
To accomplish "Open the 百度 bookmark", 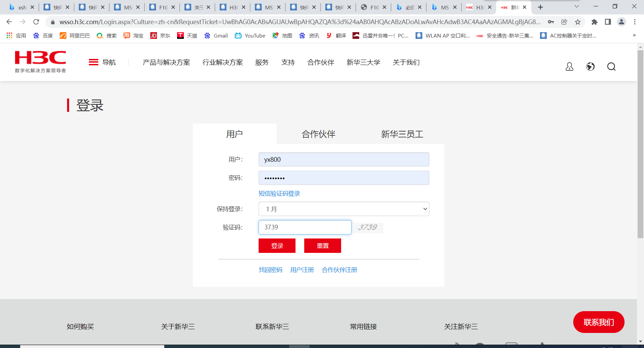I will [x=43, y=36].
